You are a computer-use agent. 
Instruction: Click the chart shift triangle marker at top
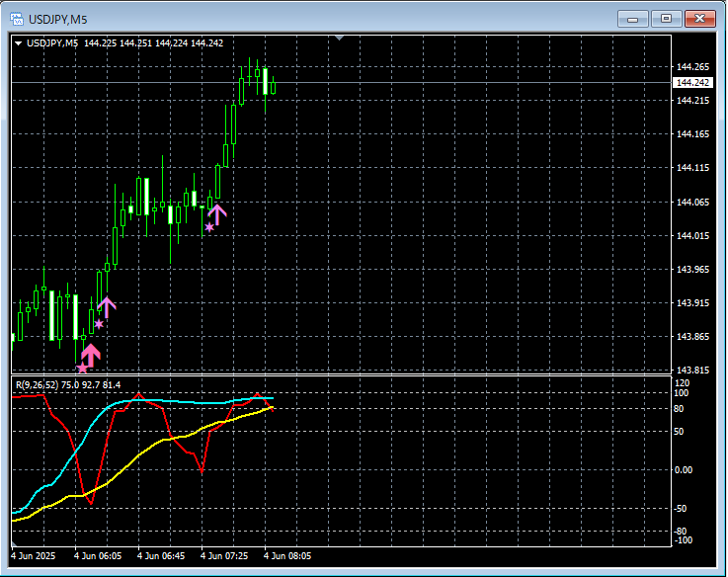click(340, 38)
